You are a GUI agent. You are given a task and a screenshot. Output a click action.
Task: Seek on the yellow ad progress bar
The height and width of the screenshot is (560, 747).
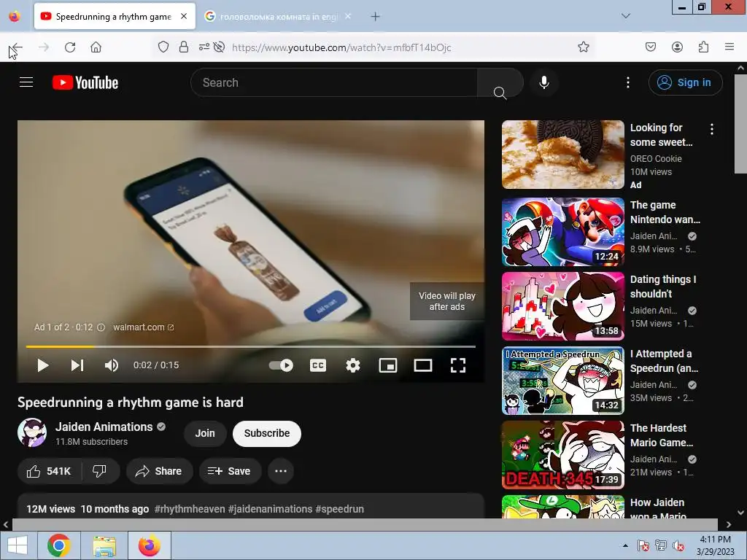pos(251,346)
